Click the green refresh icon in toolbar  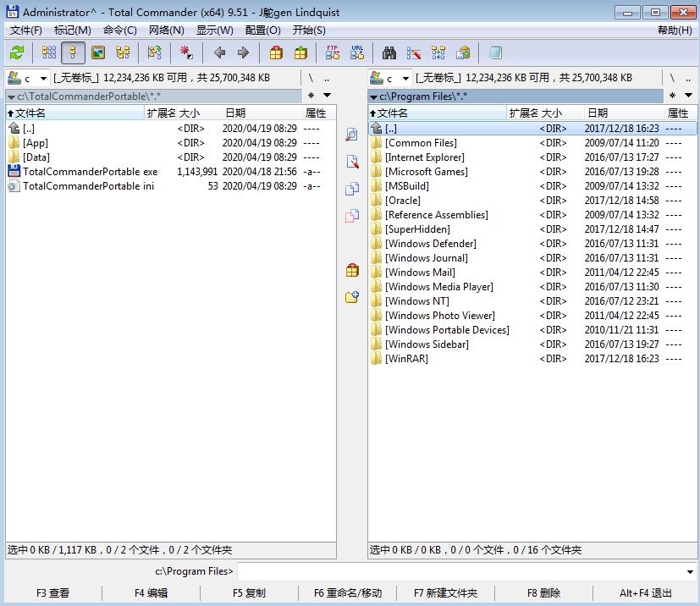[x=16, y=52]
